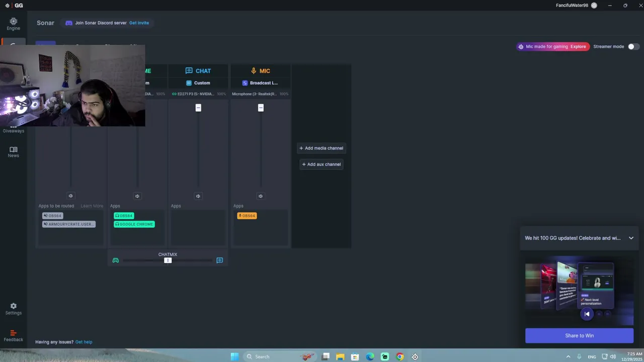Click the CHAT channel header label
Screen dimensions: 644x362
[203, 71]
